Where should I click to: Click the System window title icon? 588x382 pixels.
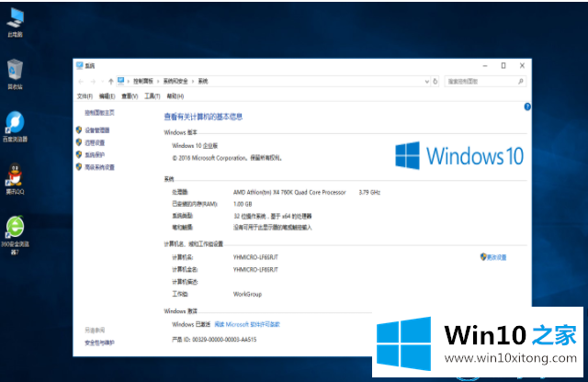[80, 65]
